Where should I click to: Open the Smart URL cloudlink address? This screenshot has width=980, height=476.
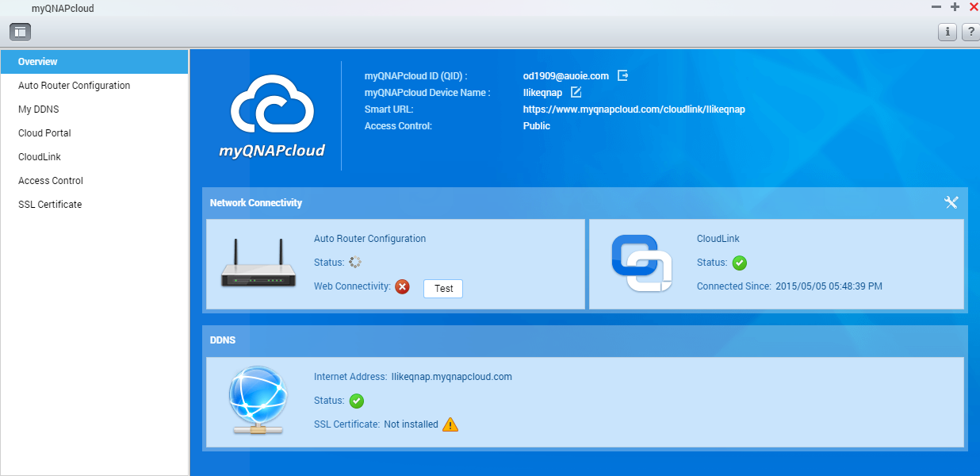(x=634, y=109)
